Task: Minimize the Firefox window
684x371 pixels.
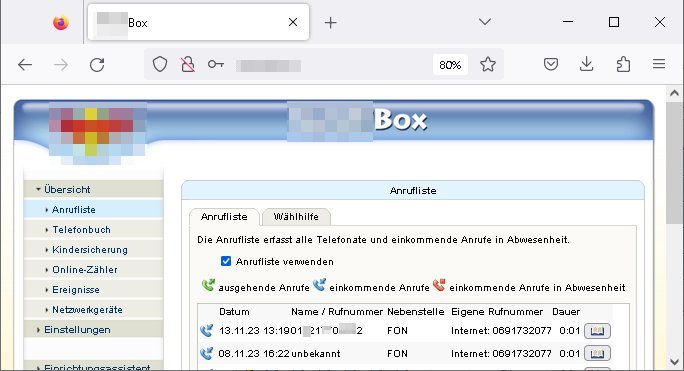Action: tap(568, 22)
